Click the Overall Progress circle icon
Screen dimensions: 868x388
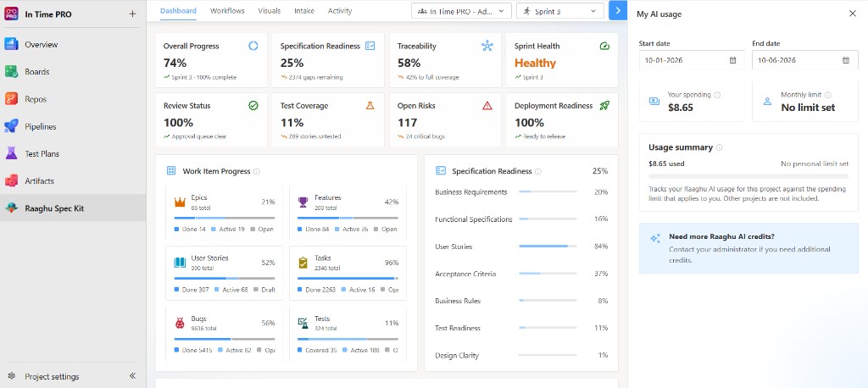coord(253,46)
